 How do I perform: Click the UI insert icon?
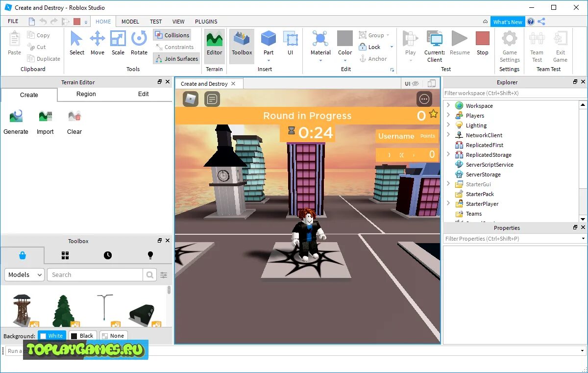coord(290,43)
